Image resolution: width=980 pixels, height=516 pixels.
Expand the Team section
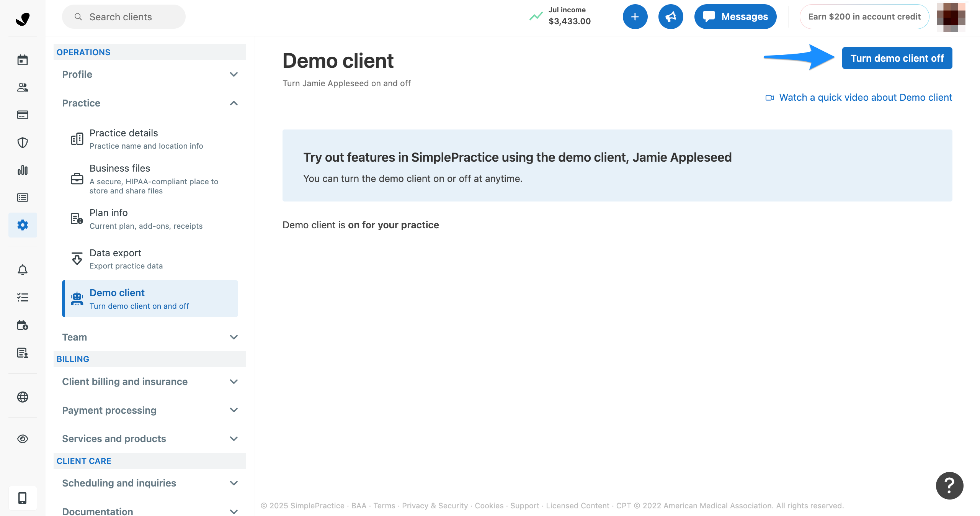point(150,337)
